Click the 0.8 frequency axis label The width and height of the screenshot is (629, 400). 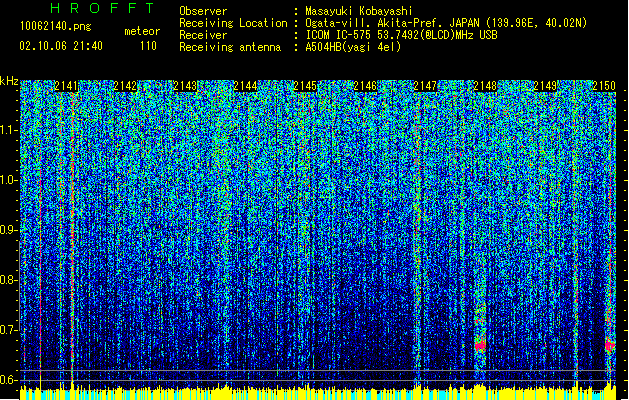click(x=9, y=280)
